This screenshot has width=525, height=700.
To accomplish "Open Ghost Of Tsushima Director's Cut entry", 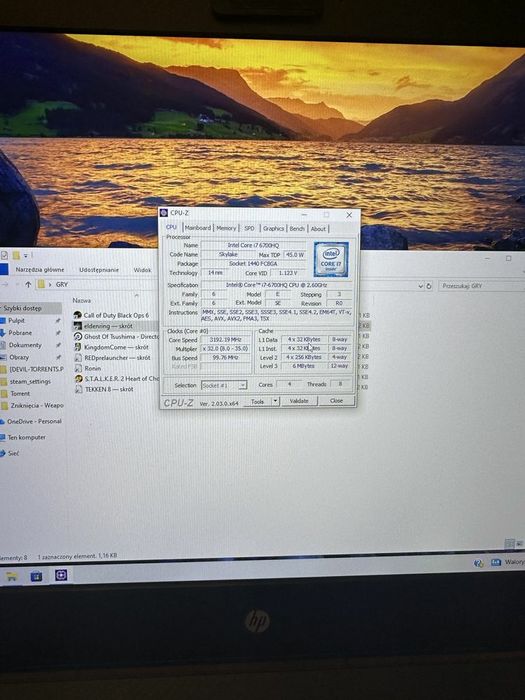I will coord(116,337).
